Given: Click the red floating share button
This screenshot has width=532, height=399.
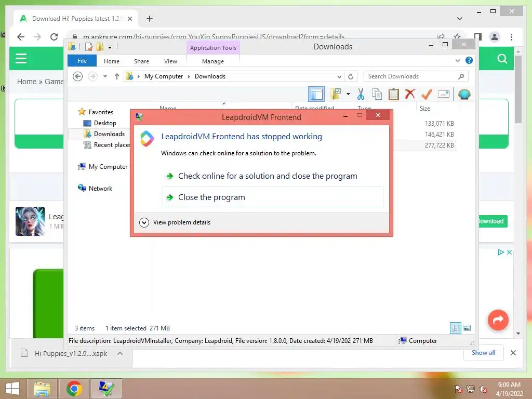Looking at the screenshot, I should click(498, 320).
